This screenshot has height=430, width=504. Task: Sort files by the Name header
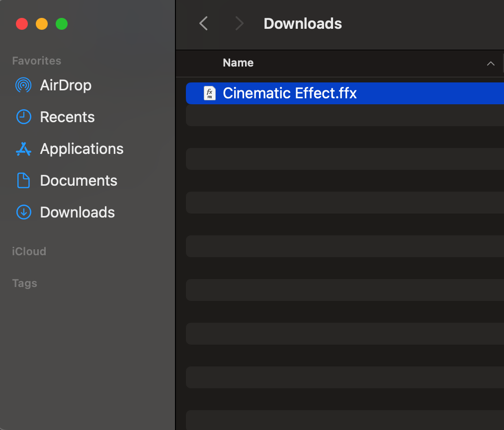tap(238, 63)
